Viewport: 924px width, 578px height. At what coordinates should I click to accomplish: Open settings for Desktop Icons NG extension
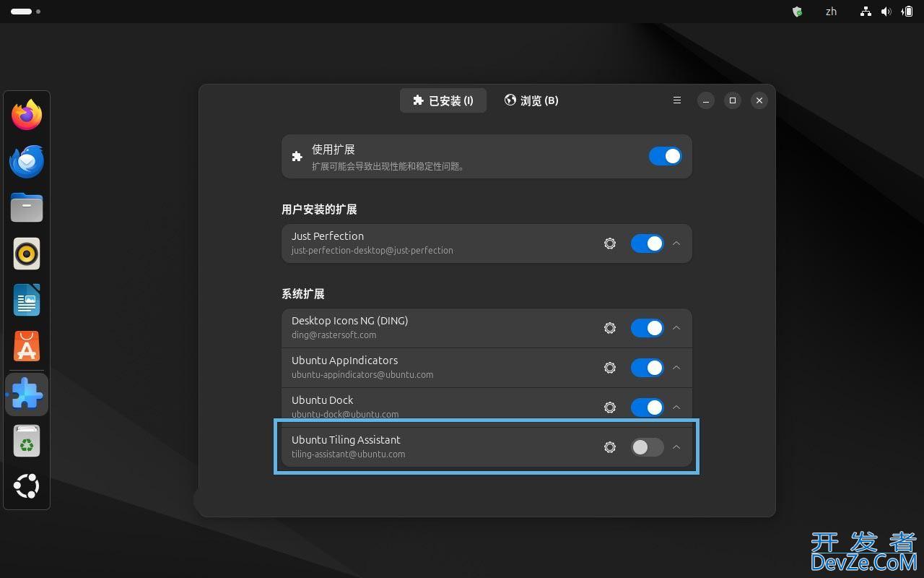[610, 328]
